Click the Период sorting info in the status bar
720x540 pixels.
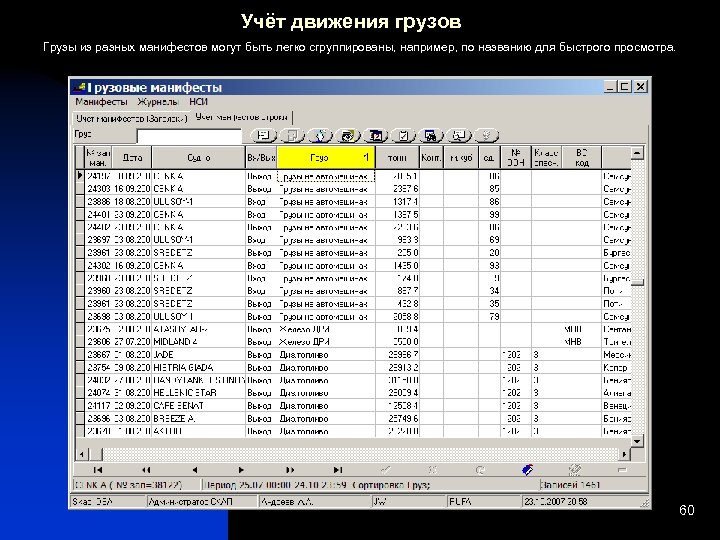(x=371, y=485)
